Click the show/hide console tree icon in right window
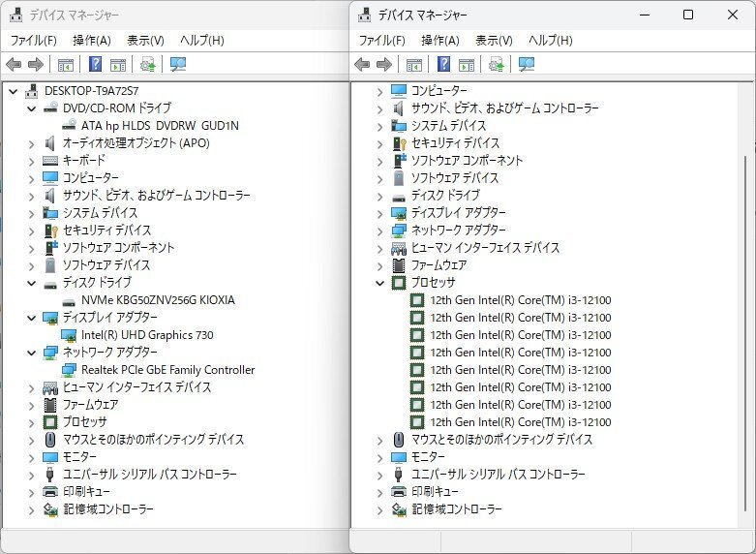This screenshot has width=756, height=554. click(x=414, y=64)
